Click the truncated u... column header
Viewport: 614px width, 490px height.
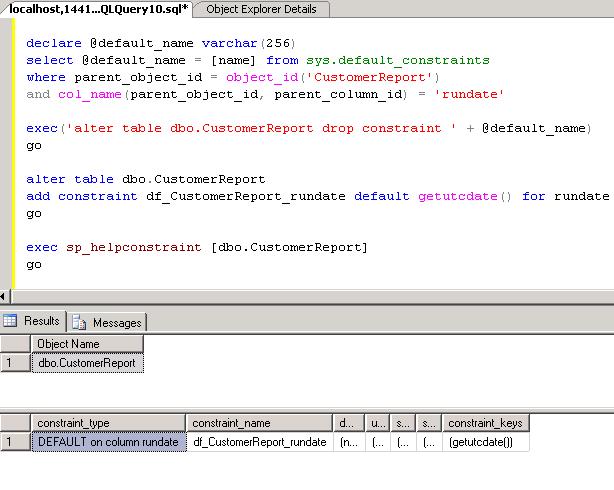coord(375,423)
